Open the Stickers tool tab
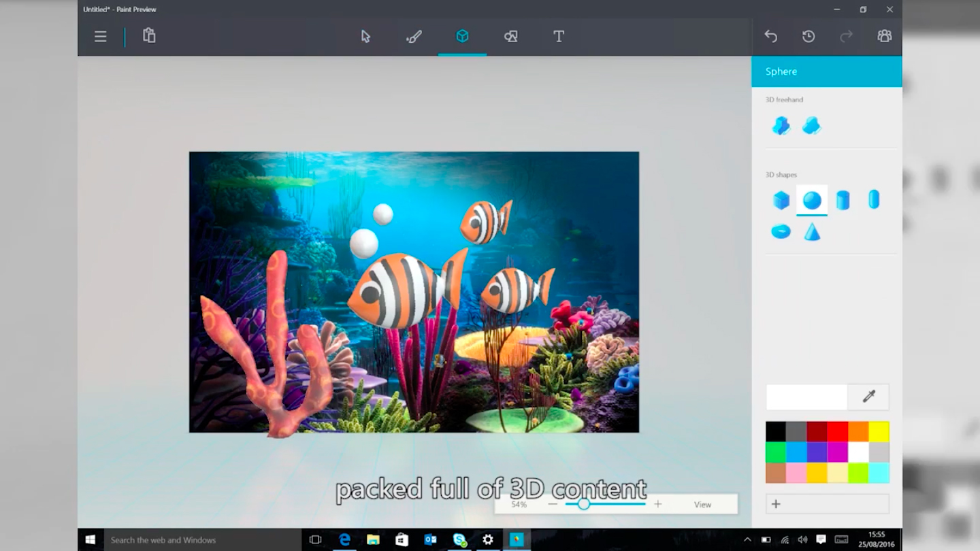Image resolution: width=980 pixels, height=551 pixels. [x=510, y=37]
